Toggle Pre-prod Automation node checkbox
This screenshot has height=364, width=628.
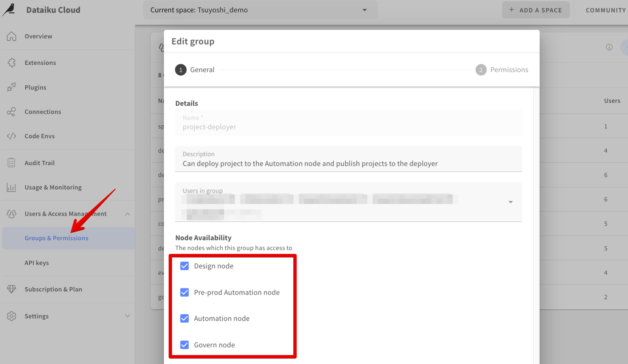[184, 292]
